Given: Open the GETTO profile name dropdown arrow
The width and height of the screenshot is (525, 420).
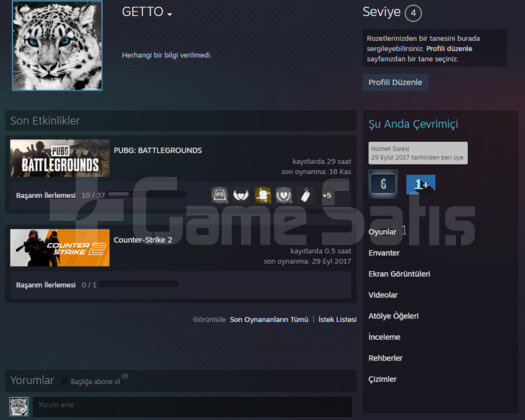Looking at the screenshot, I should point(169,14).
